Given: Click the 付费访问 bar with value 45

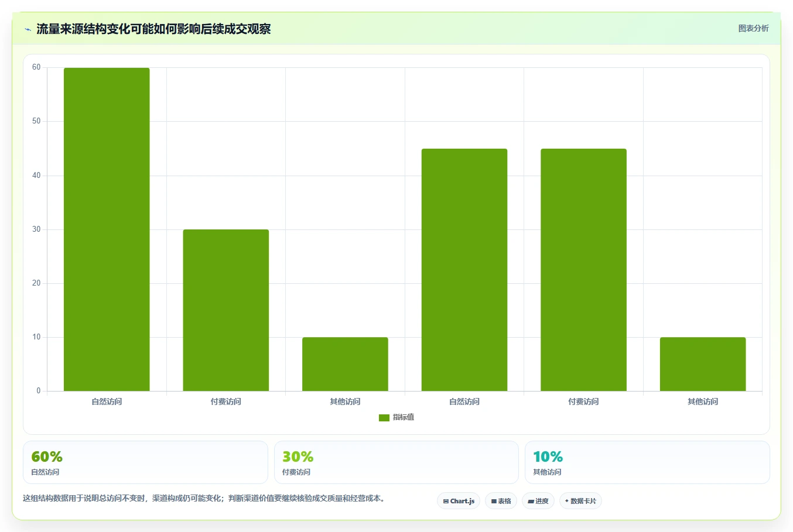Looking at the screenshot, I should [583, 270].
